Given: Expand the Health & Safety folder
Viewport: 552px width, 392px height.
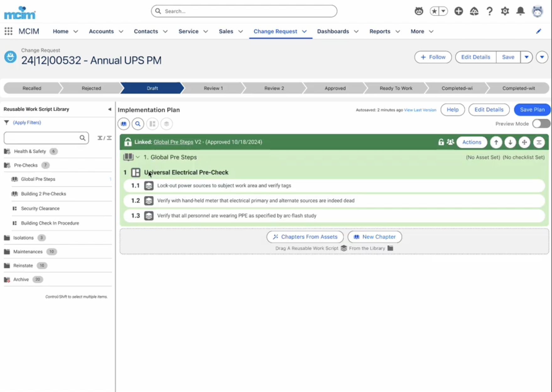Looking at the screenshot, I should [x=30, y=151].
